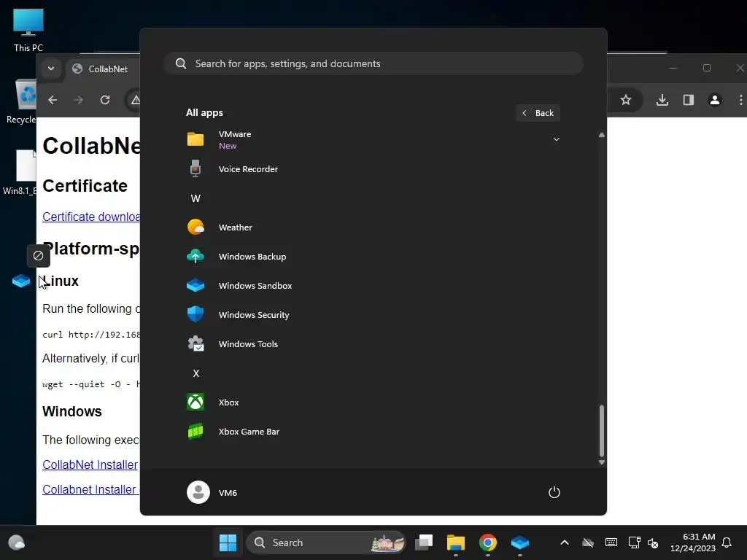747x560 pixels.
Task: Toggle Chrome side panel icon
Action: pyautogui.click(x=689, y=99)
